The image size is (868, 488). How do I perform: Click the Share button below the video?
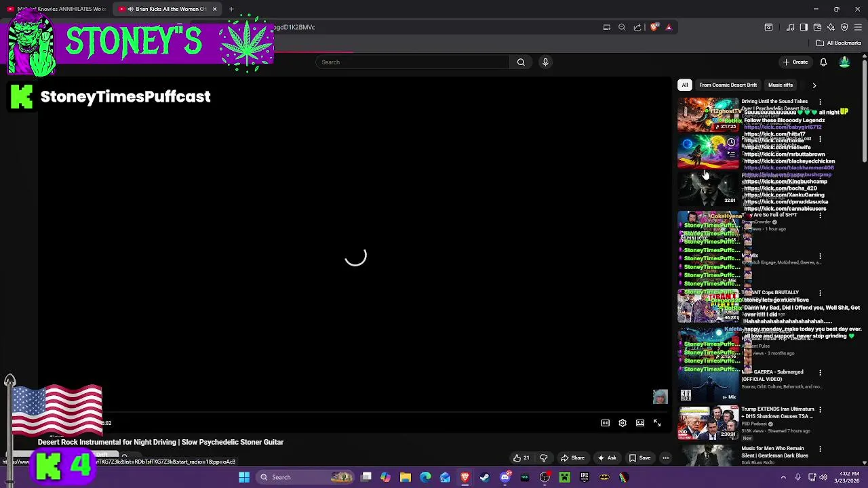[572, 458]
